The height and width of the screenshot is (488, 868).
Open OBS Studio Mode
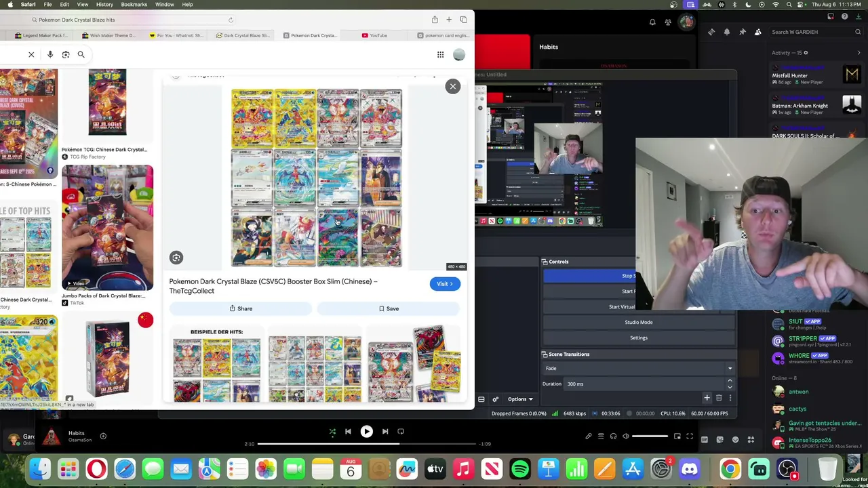tap(638, 322)
